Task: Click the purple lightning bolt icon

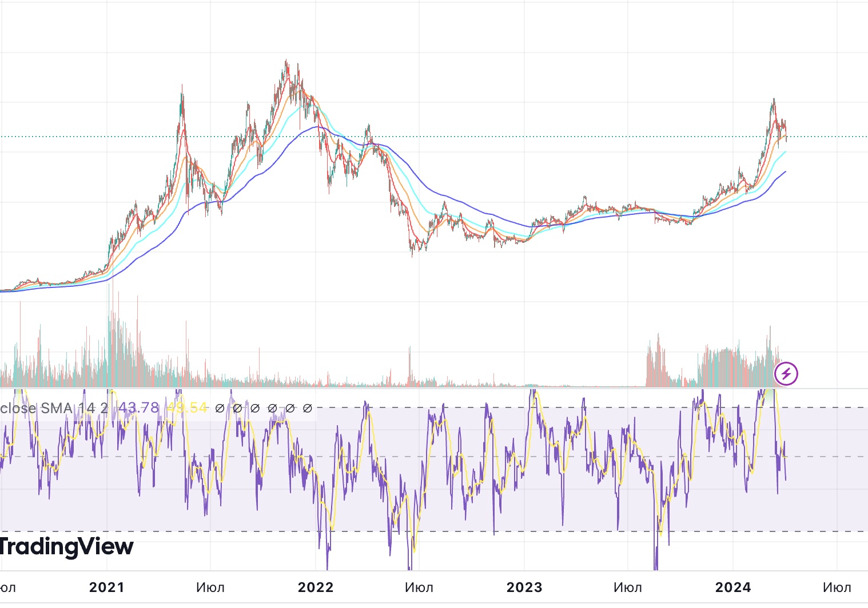Action: point(786,374)
